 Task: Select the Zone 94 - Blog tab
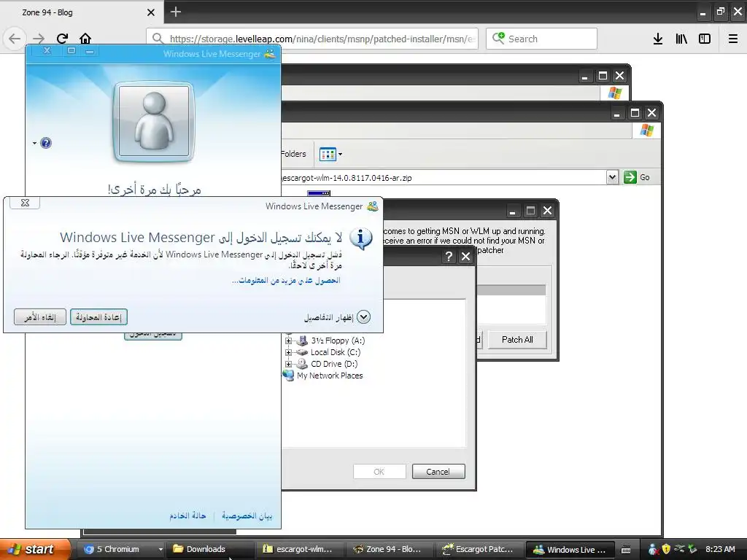coord(81,12)
